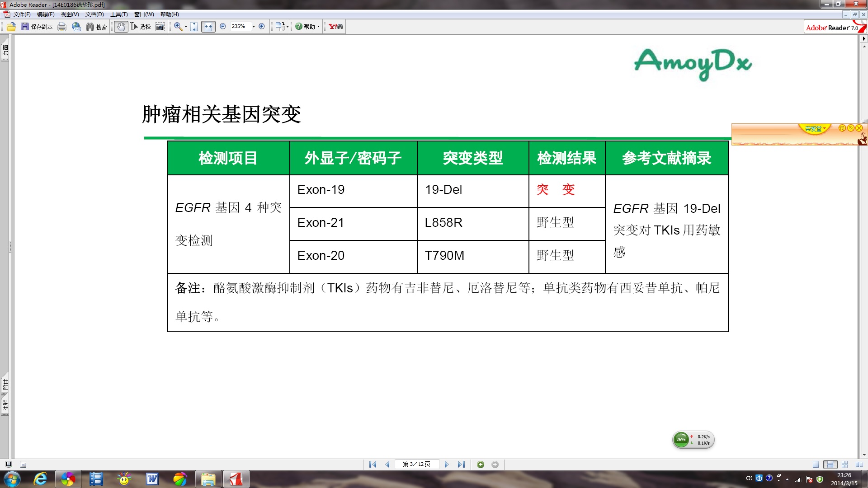
Task: Expand the floating ad widget dropdown arrow
Action: point(825,129)
